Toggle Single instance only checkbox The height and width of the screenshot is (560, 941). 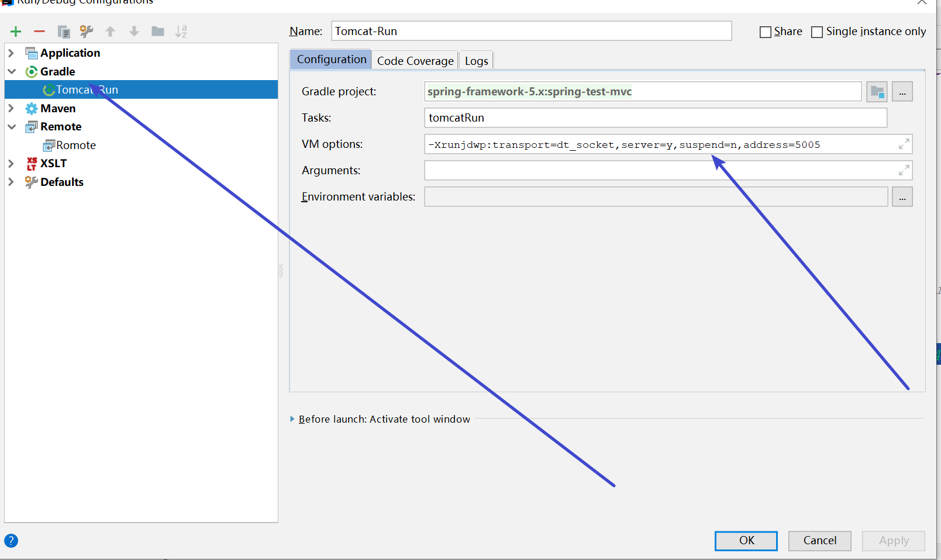[x=817, y=32]
